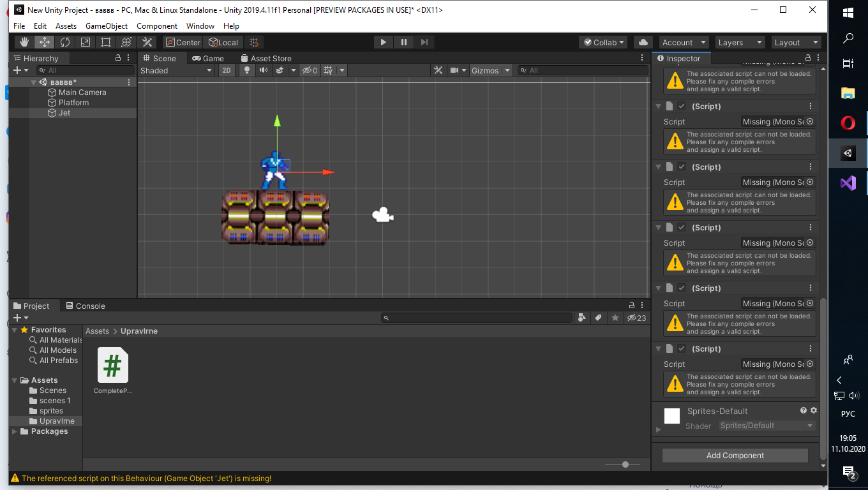Switch to the Game tab

click(208, 58)
